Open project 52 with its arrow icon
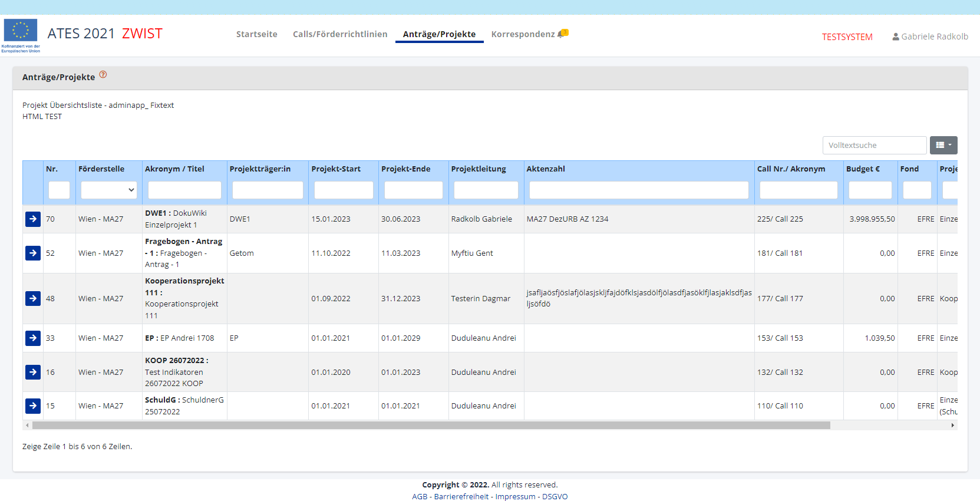Image resolution: width=980 pixels, height=501 pixels. [x=33, y=253]
